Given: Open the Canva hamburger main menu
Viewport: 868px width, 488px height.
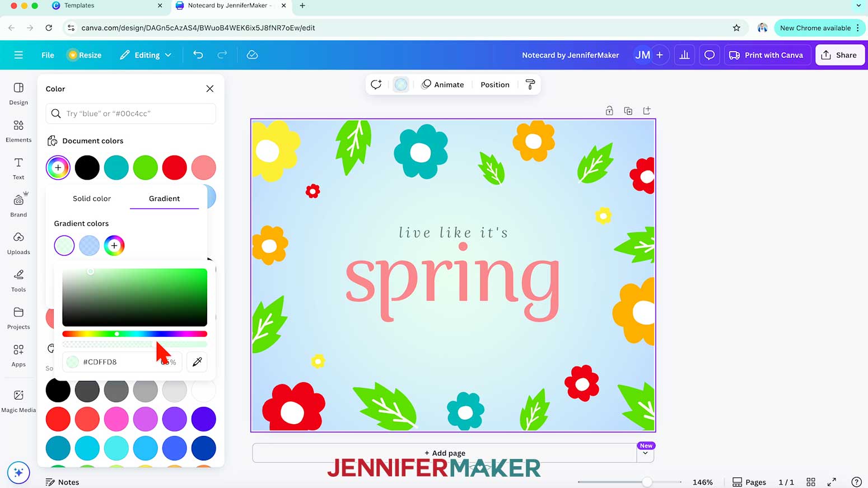Looking at the screenshot, I should [x=18, y=55].
